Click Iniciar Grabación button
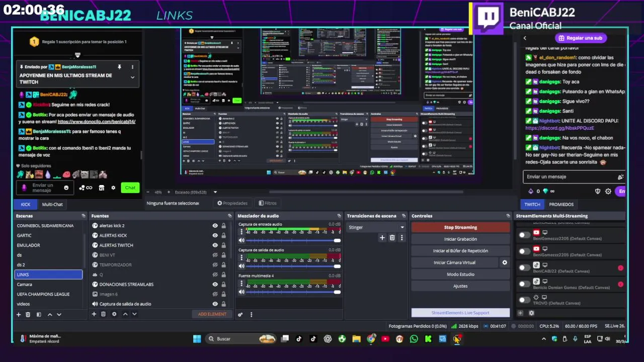This screenshot has height=362, width=644. tap(460, 239)
